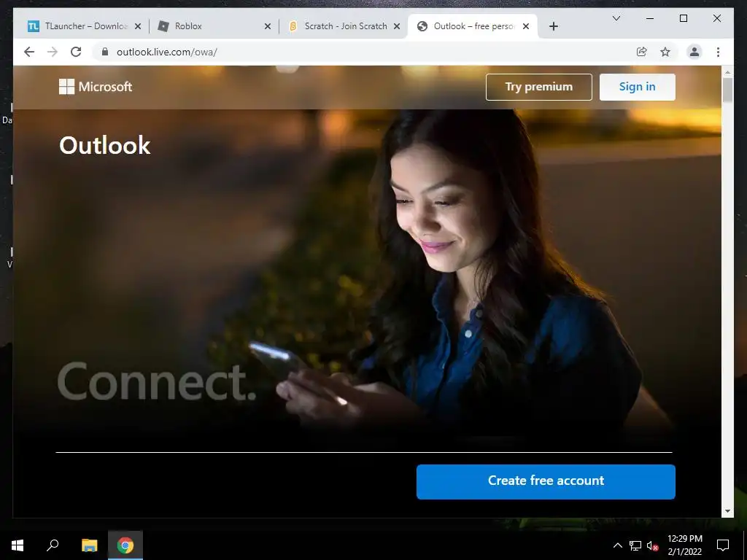Close the Scratch tab
Viewport: 747px width, 560px height.
pyautogui.click(x=396, y=26)
